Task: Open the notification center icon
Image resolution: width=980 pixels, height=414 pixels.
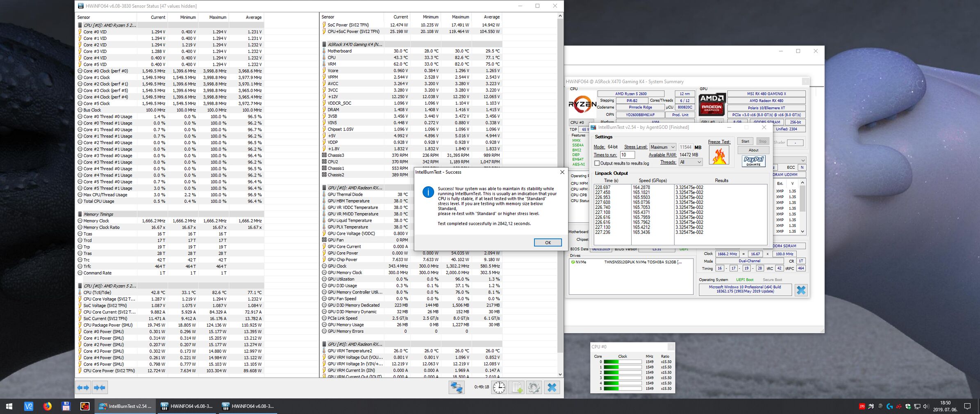Action: [x=967, y=406]
